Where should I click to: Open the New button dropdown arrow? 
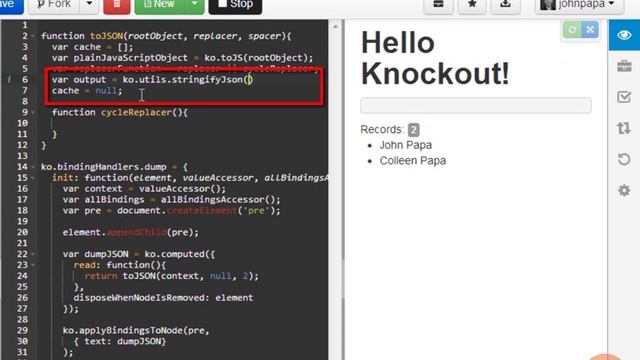coord(195,5)
